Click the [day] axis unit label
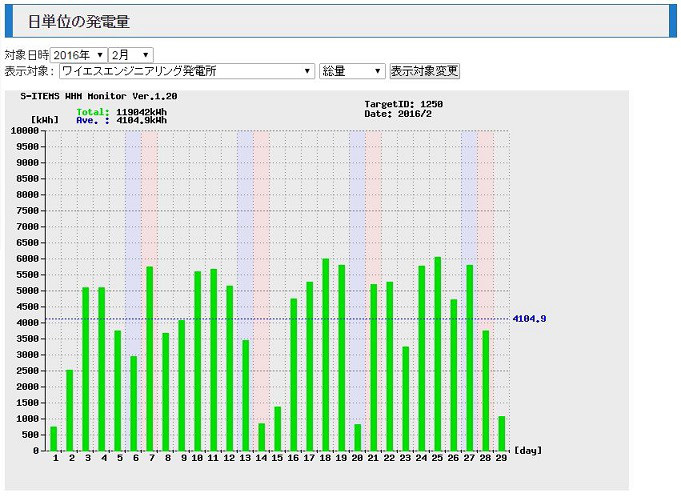Viewport: 681px width, 497px height. click(x=528, y=451)
